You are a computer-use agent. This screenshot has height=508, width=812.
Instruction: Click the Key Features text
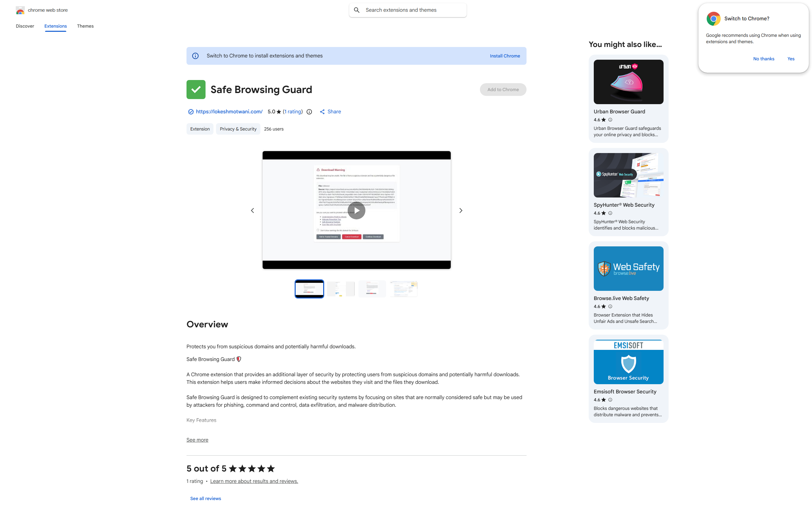pyautogui.click(x=201, y=420)
